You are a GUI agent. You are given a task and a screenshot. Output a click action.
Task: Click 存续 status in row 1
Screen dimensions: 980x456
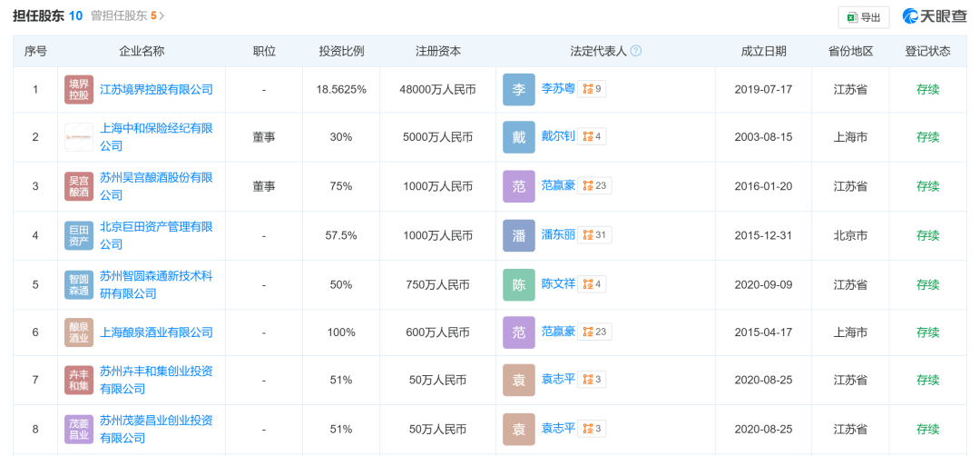[927, 89]
